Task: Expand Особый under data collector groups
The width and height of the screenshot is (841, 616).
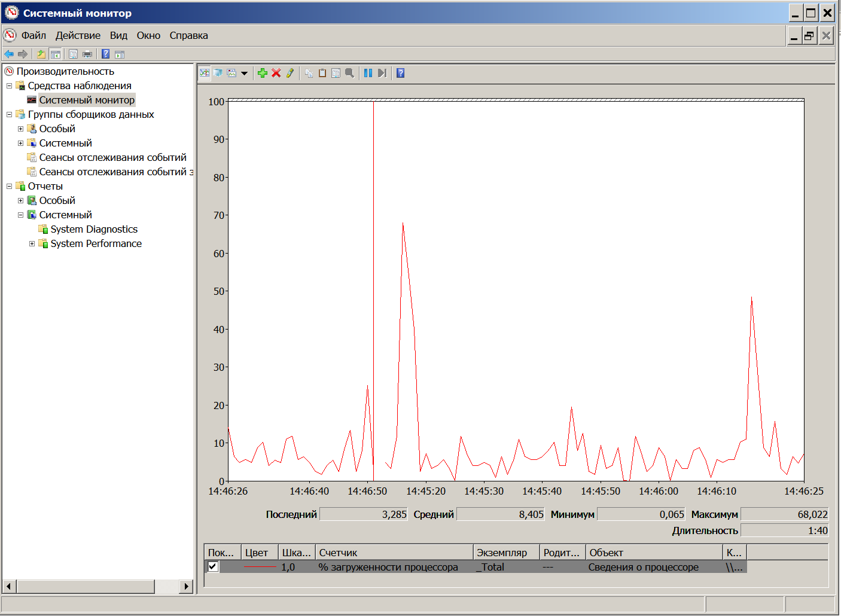Action: (x=20, y=129)
